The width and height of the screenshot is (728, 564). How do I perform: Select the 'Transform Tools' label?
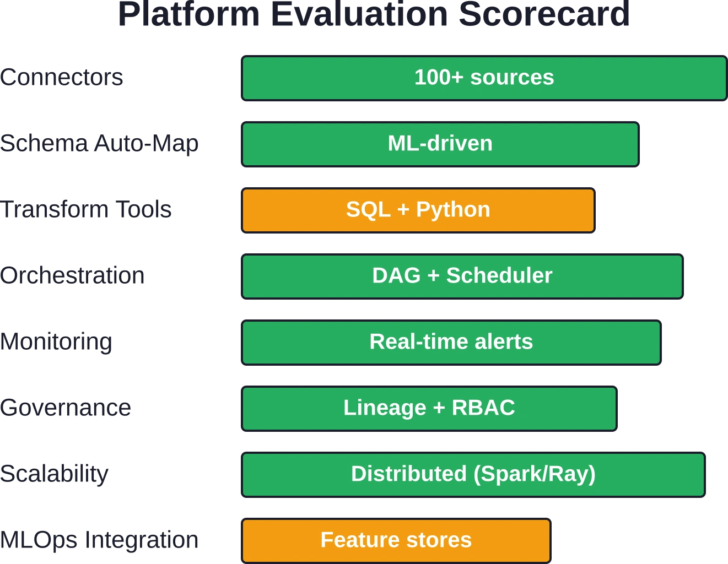tap(86, 209)
